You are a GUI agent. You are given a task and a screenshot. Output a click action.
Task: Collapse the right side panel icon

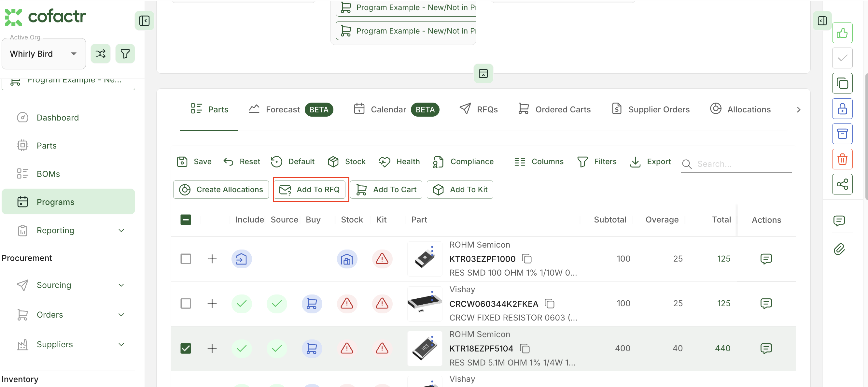[822, 21]
